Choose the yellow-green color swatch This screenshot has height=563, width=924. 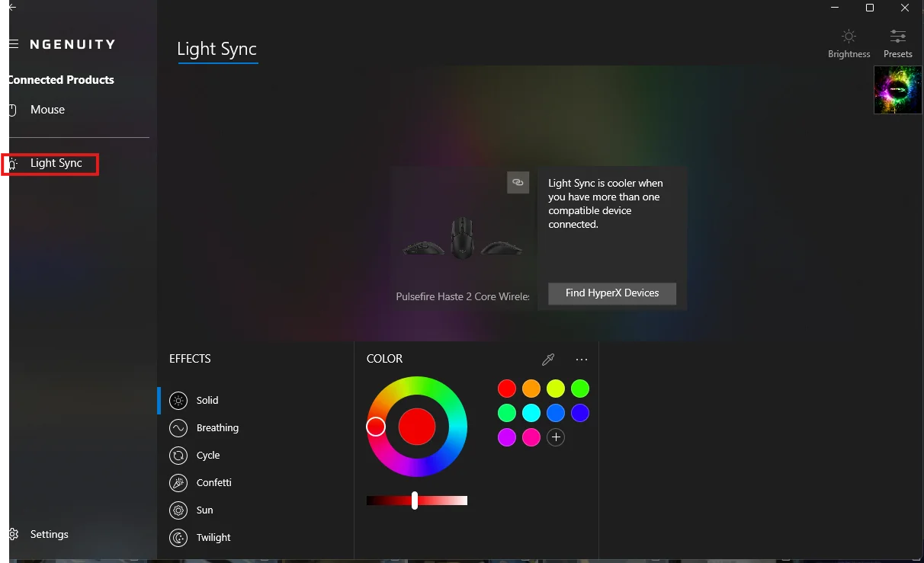(556, 389)
